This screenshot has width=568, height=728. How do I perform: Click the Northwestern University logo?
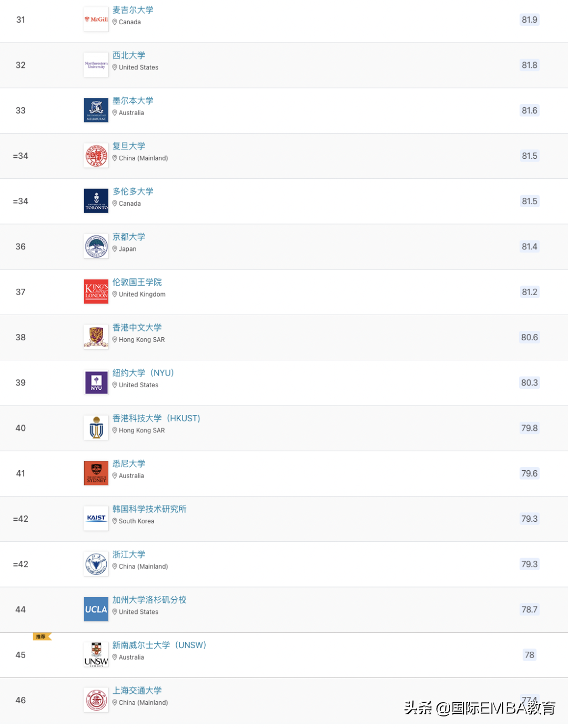(96, 65)
